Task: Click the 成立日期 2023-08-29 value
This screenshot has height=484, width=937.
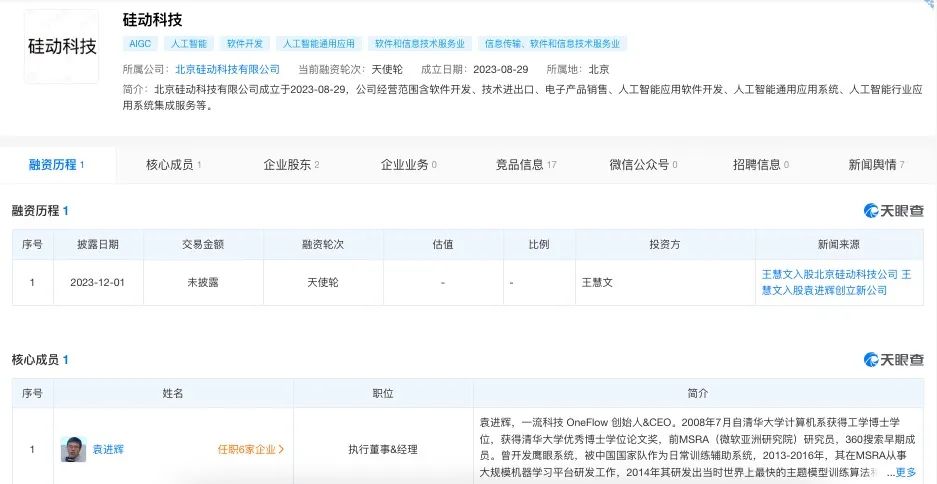Action: [x=501, y=69]
